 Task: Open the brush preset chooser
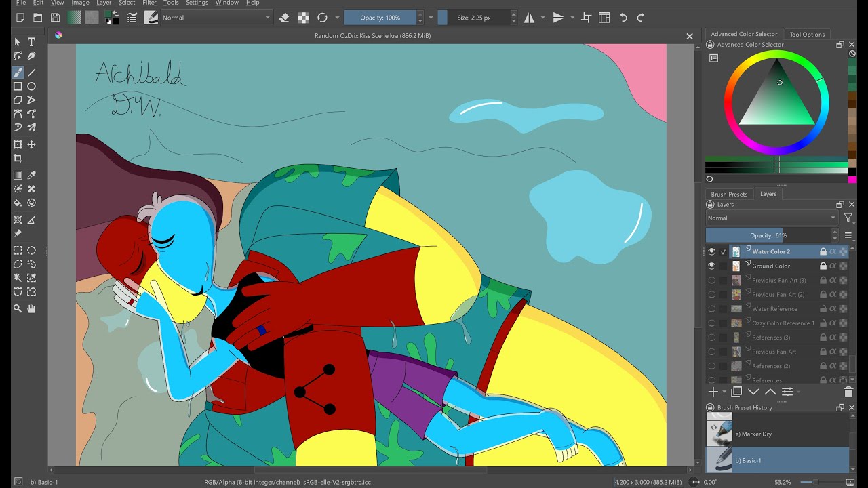tap(151, 18)
